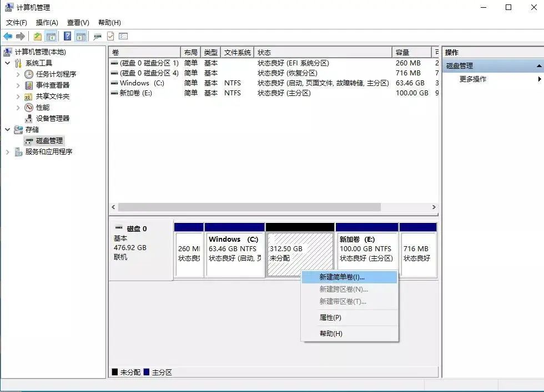544x392 pixels.
Task: Collapse the 磁盘管理 actions section
Action: pyautogui.click(x=539, y=66)
